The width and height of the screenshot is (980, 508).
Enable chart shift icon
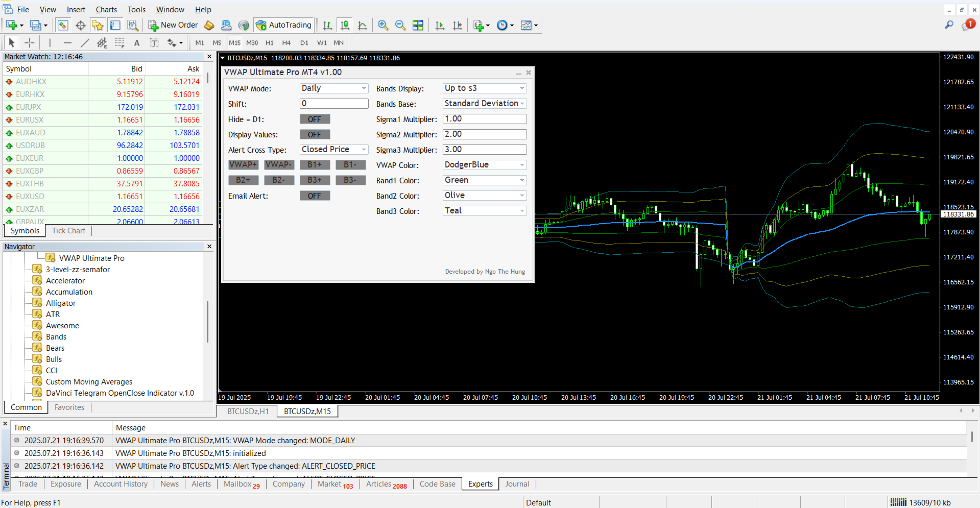(x=458, y=25)
